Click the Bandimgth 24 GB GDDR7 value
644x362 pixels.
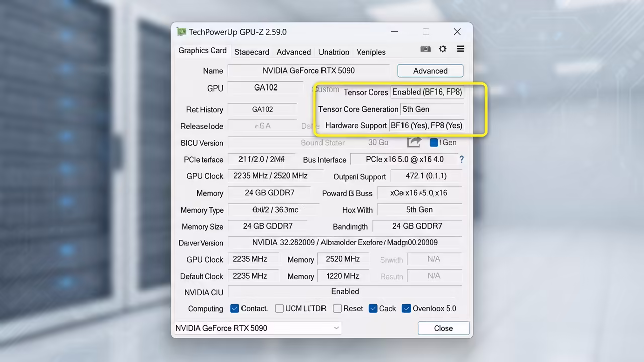[417, 226]
